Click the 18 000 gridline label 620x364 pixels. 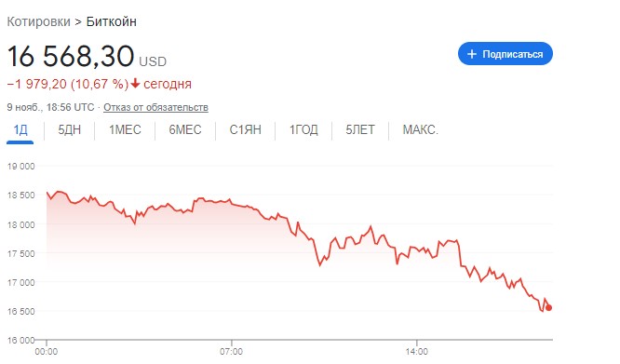tap(21, 224)
